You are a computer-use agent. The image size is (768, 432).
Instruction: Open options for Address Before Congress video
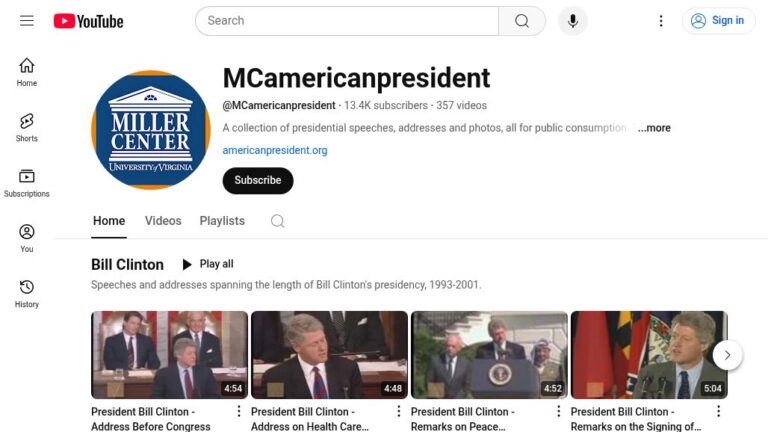coord(239,411)
